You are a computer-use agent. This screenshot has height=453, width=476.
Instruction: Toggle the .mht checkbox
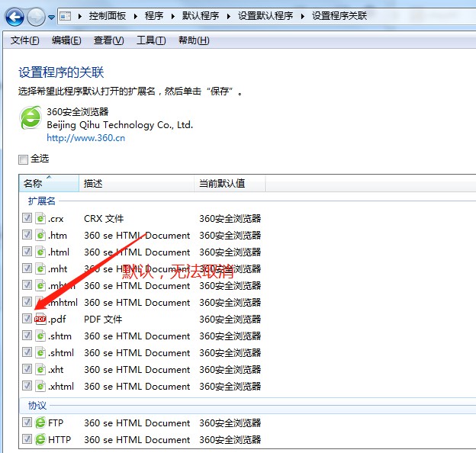coord(27,268)
